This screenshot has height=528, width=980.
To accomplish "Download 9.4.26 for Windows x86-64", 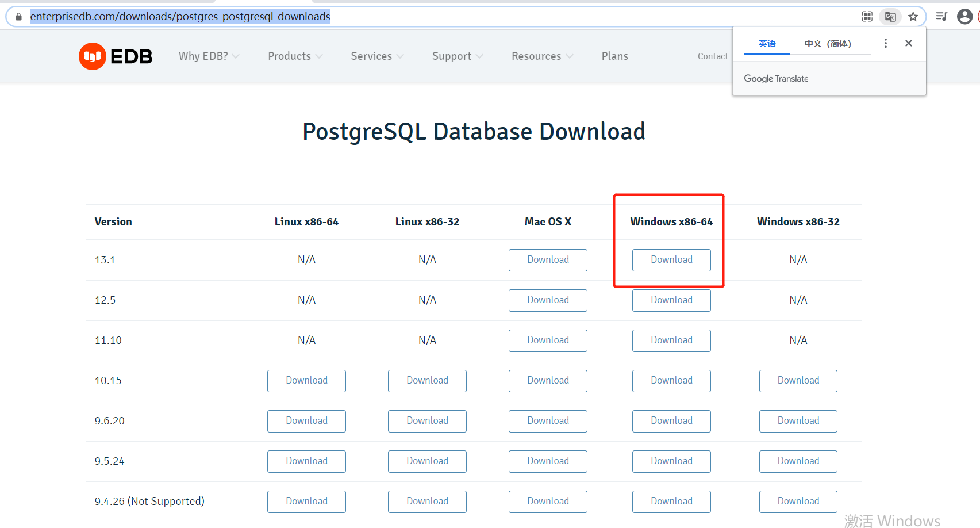I will 671,502.
